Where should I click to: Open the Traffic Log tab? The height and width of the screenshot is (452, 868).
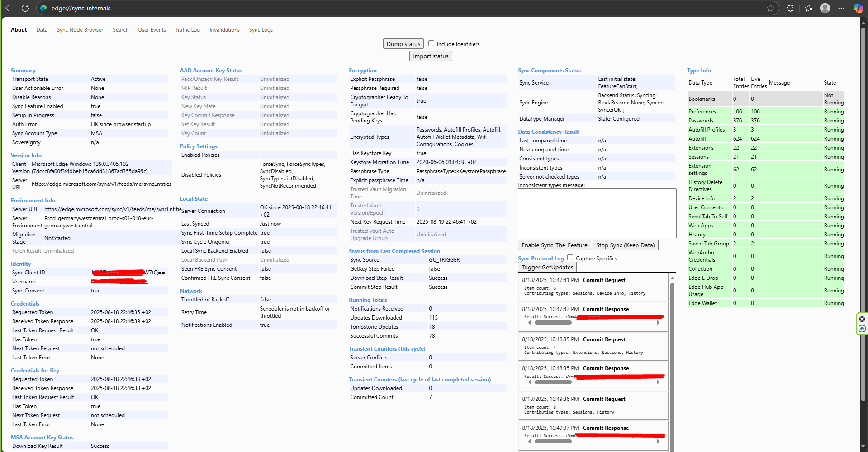click(x=188, y=30)
